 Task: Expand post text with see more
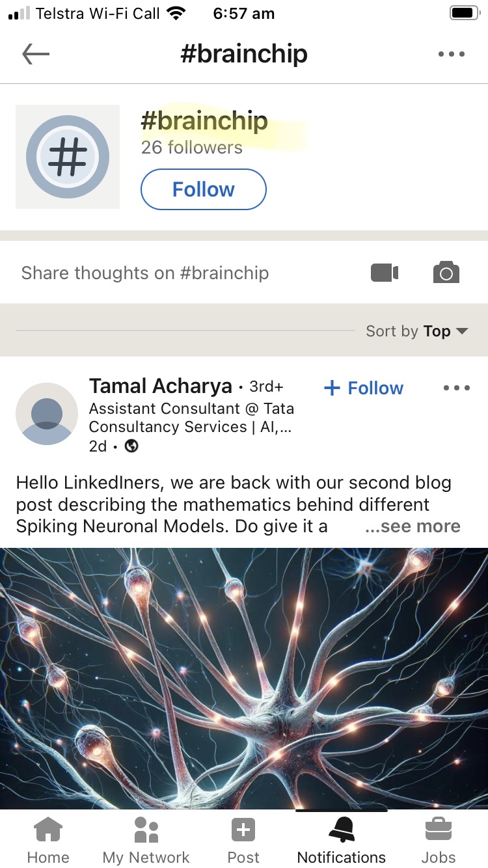click(413, 526)
